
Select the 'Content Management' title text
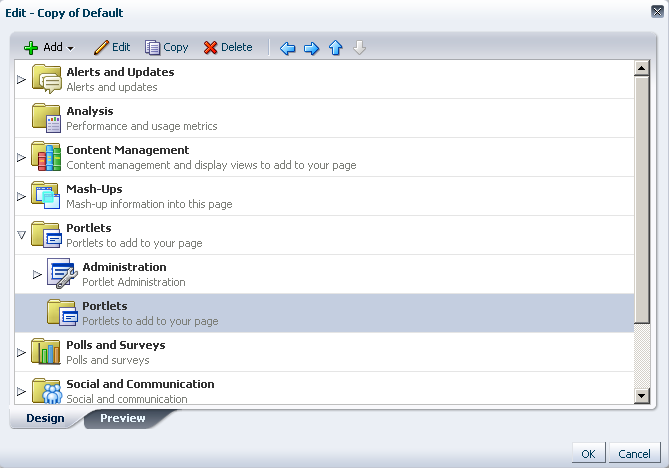[x=128, y=150]
